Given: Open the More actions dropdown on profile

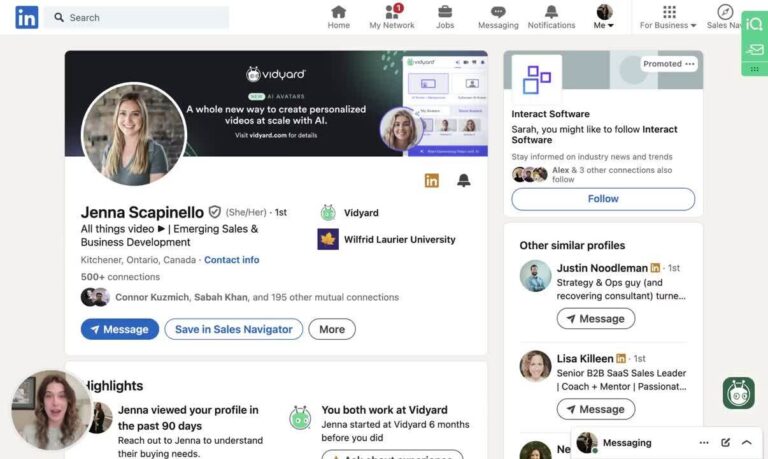Looking at the screenshot, I should pos(331,329).
